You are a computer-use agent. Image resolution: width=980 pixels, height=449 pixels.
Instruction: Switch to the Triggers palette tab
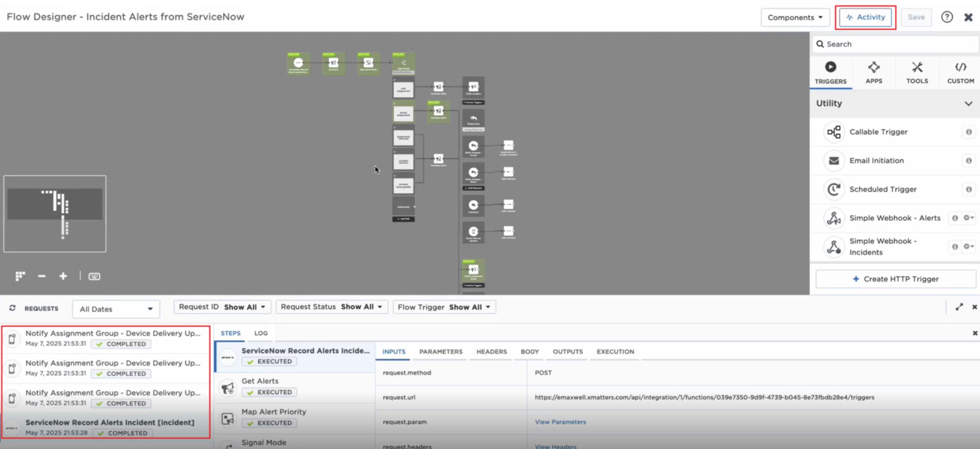(830, 73)
